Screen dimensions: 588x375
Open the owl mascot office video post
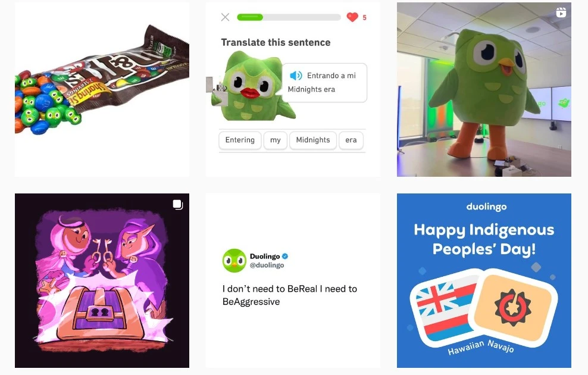pyautogui.click(x=484, y=89)
